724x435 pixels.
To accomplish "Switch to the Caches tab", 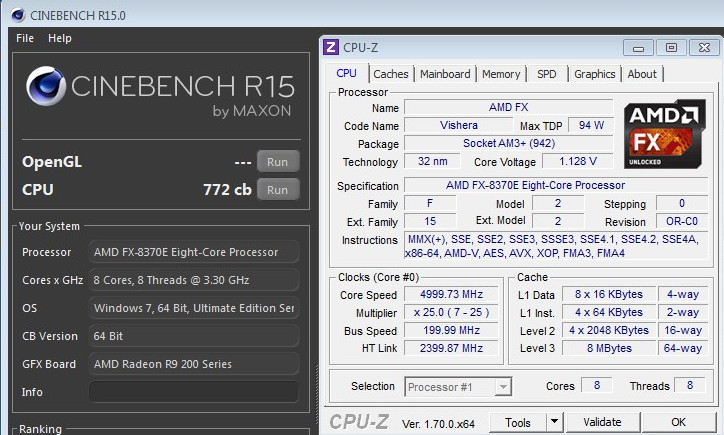I will (x=390, y=74).
